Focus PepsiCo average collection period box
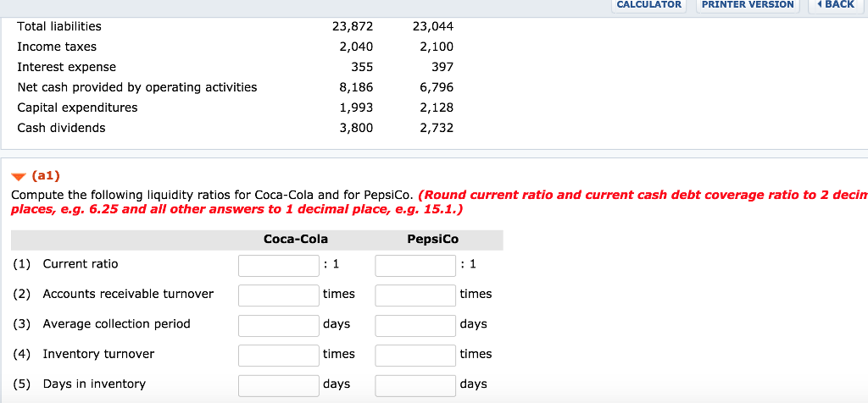 click(x=415, y=325)
